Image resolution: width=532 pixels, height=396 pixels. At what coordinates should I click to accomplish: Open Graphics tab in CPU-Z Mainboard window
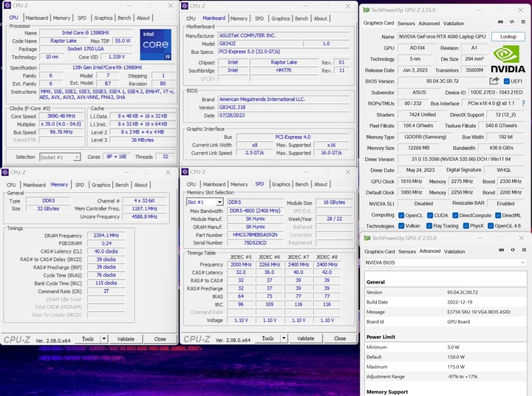pyautogui.click(x=280, y=18)
